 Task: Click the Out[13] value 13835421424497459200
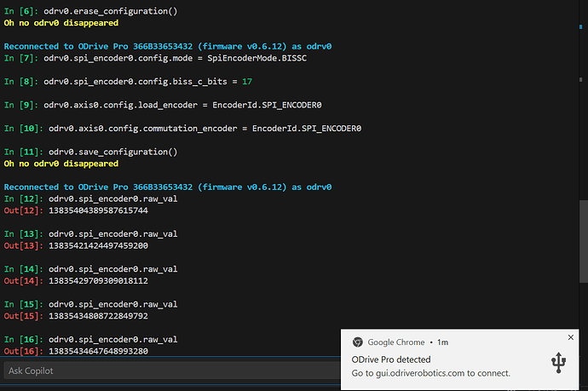click(x=98, y=246)
